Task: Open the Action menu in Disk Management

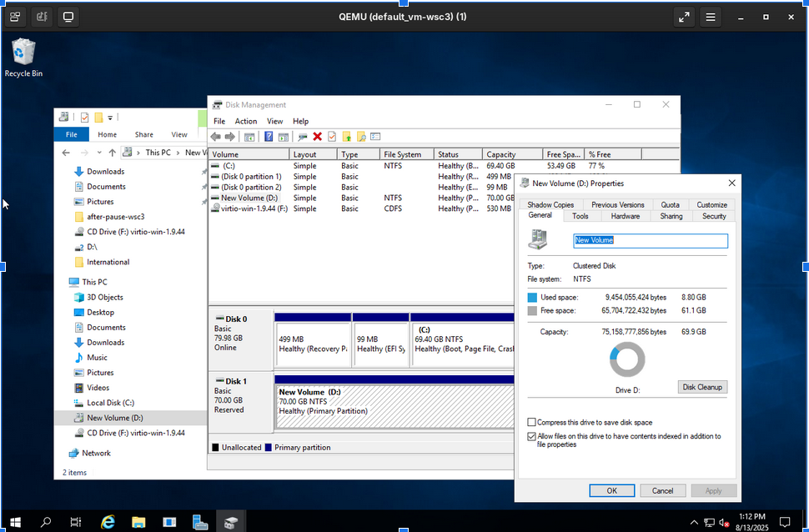Action: point(245,121)
